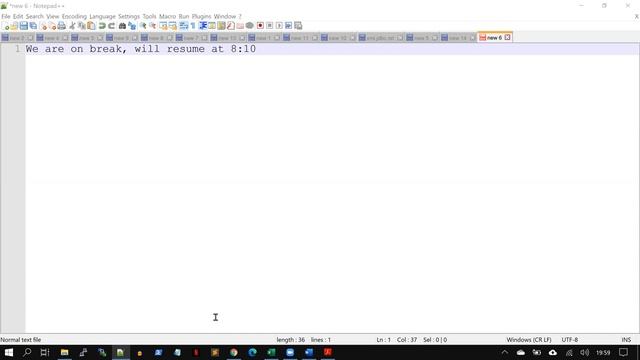
Task: Click 'Windows (CR LF)' line ending status
Action: point(529,340)
